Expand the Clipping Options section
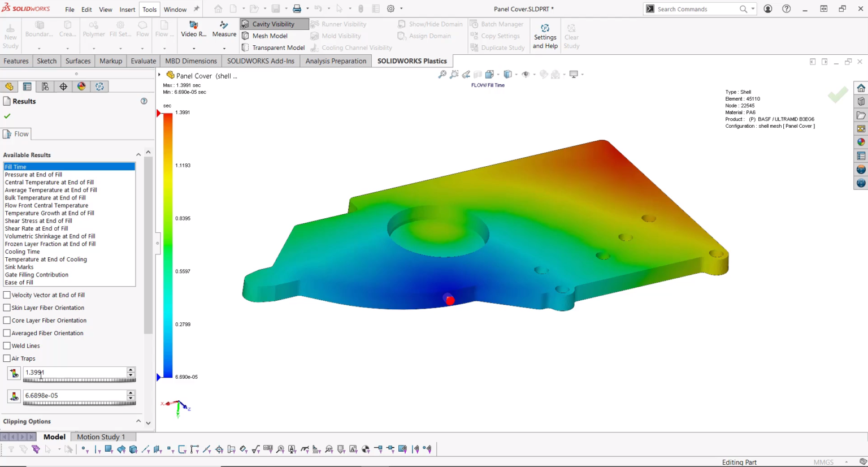The height and width of the screenshot is (467, 868). (138, 421)
